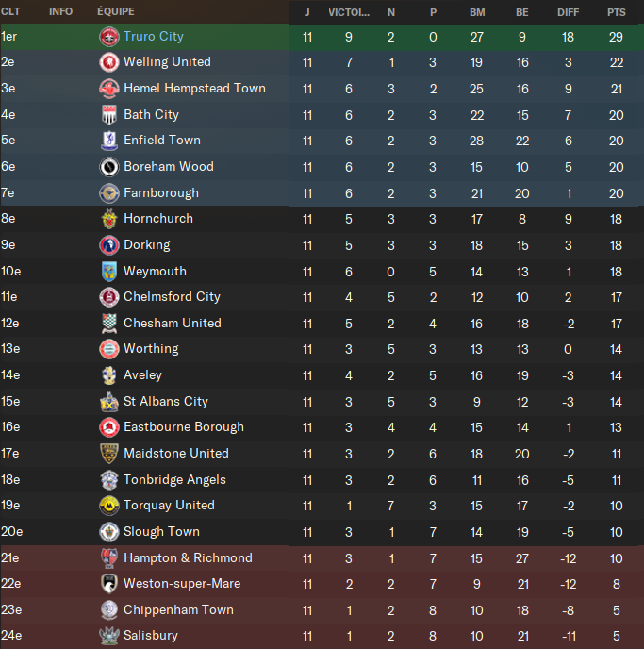Click the Dorking round blue badge
Image resolution: width=644 pixels, height=649 pixels.
coord(109,245)
